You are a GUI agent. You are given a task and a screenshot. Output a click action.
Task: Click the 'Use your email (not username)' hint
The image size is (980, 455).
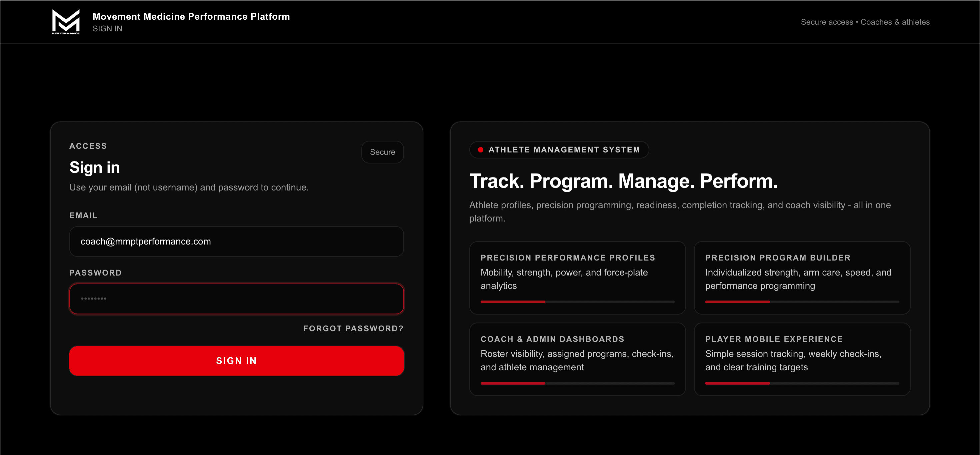tap(189, 187)
